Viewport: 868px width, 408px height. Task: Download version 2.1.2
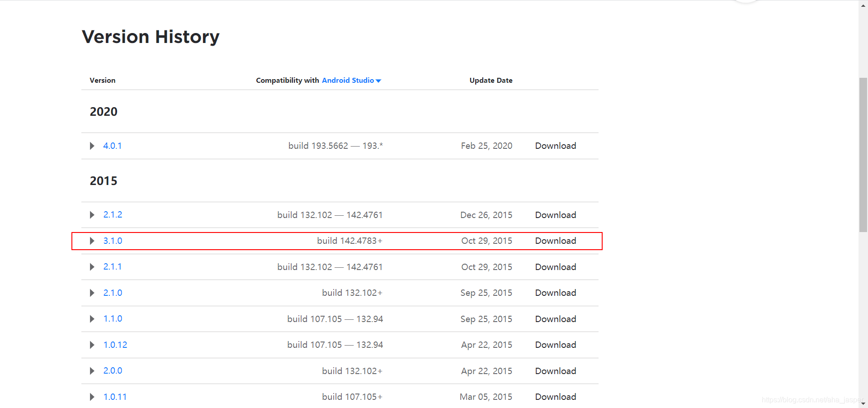(556, 215)
